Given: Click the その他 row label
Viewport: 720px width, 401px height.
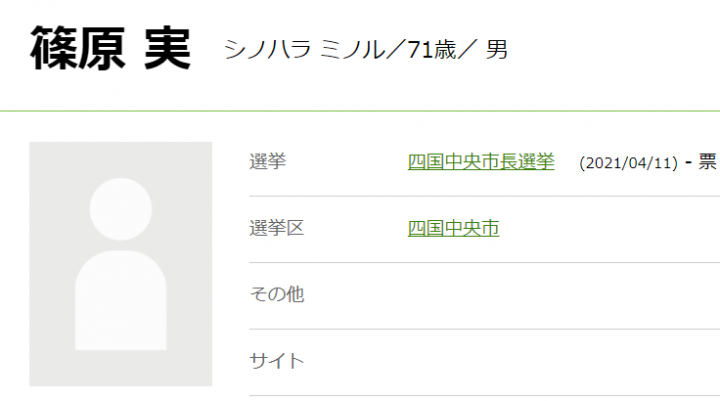Looking at the screenshot, I should (276, 294).
